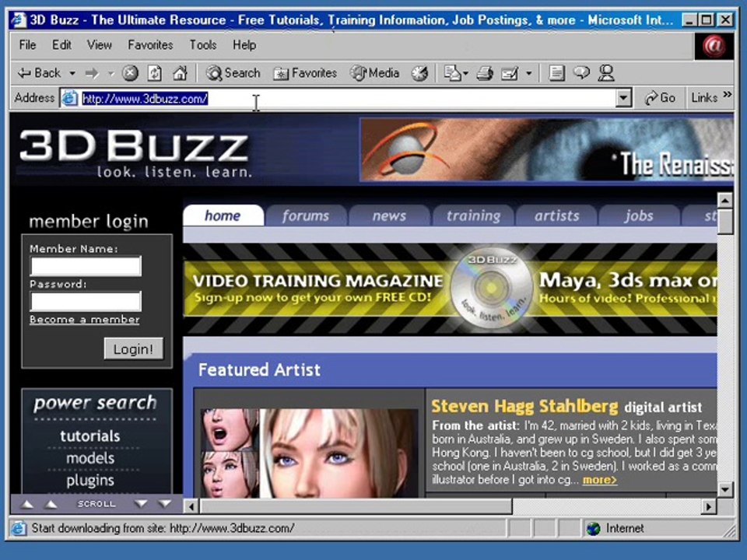Switch to the forums tab
Viewport: 747px width, 560px height.
coord(306,215)
